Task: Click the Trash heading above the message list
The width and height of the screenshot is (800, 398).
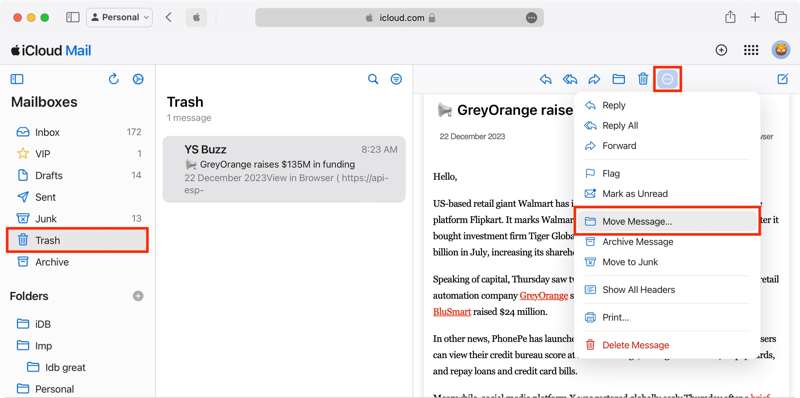Action: (x=185, y=102)
